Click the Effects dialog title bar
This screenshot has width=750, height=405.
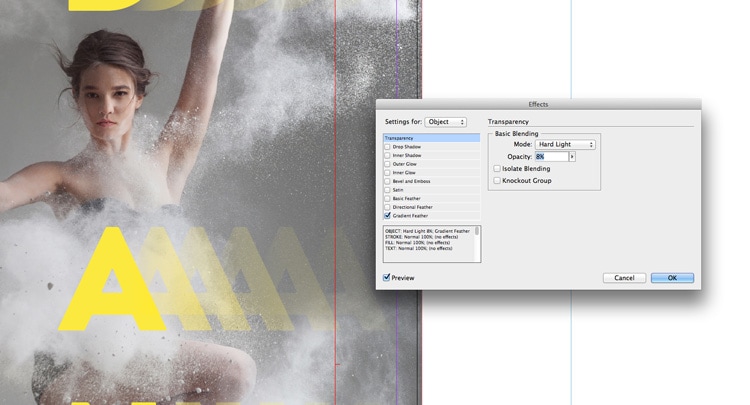(x=539, y=104)
